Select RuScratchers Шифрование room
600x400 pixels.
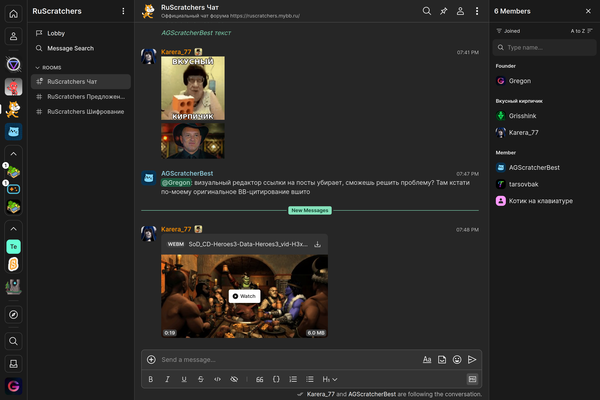85,111
